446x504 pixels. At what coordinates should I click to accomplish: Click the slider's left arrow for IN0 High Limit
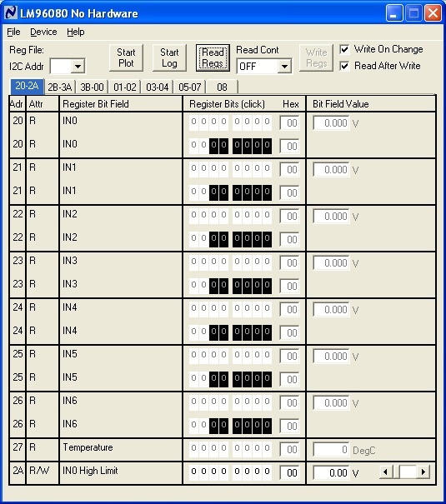coord(385,472)
